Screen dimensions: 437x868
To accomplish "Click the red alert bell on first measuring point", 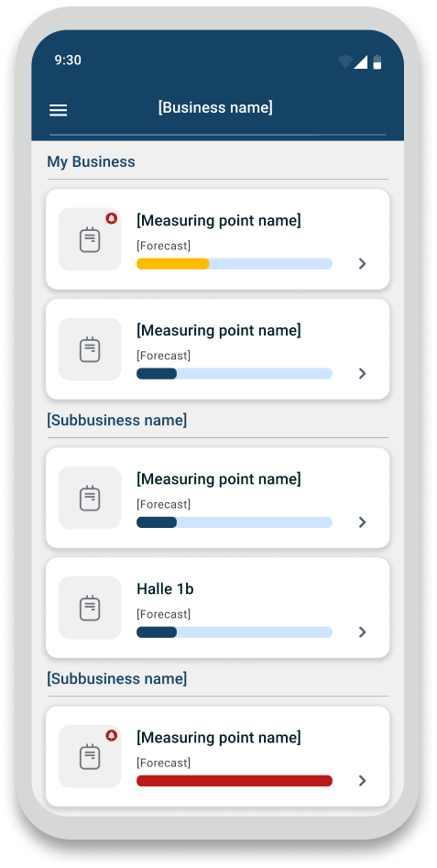I will point(112,218).
